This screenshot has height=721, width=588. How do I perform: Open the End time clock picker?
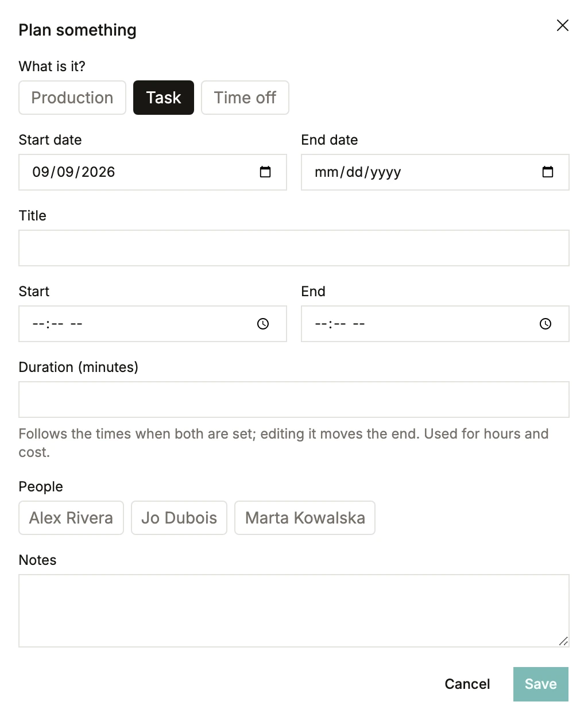(x=546, y=324)
